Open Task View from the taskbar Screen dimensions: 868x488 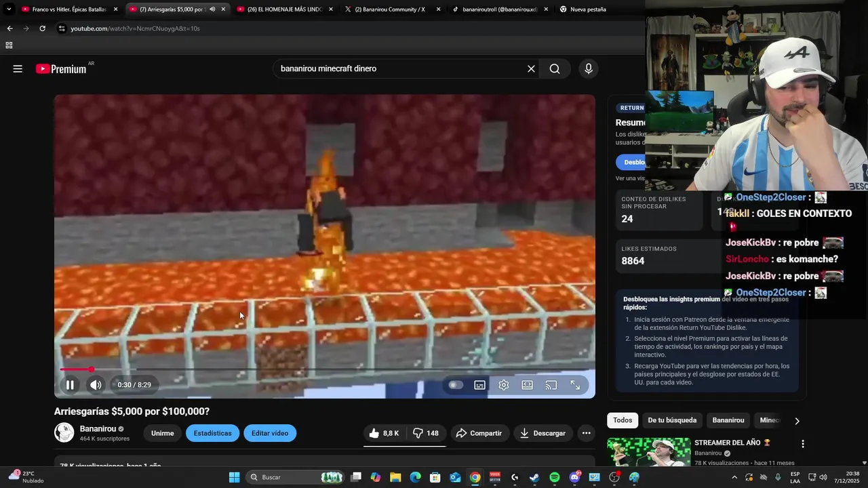pos(355,477)
